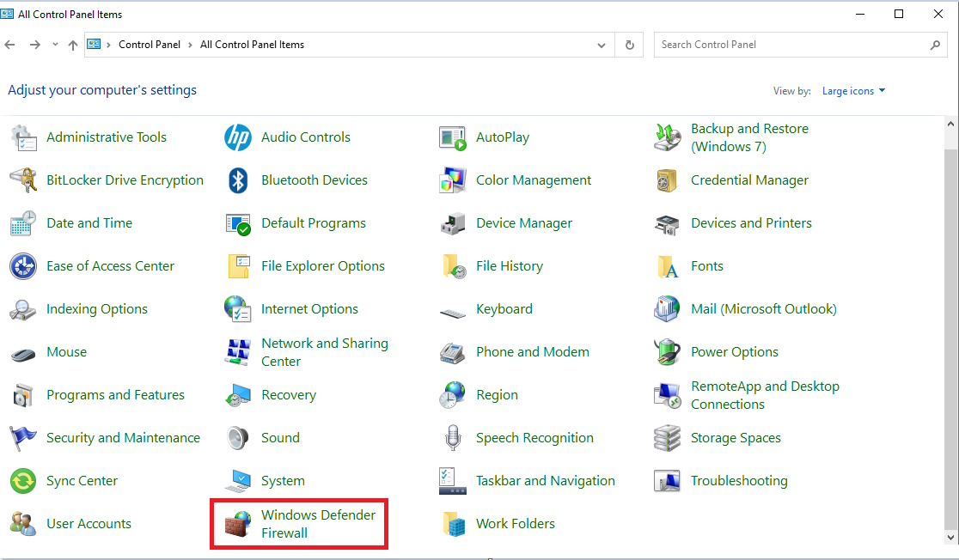Open the Programs and Features icon

[x=24, y=395]
